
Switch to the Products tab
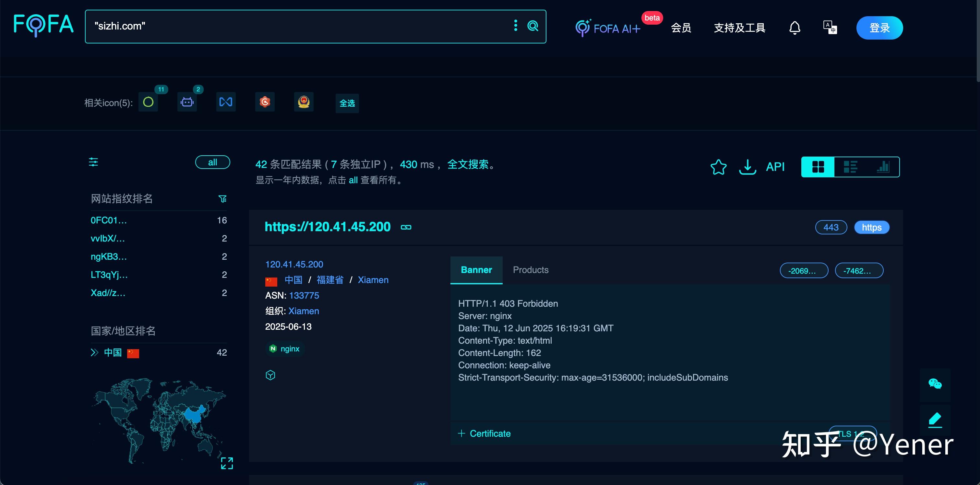coord(530,270)
